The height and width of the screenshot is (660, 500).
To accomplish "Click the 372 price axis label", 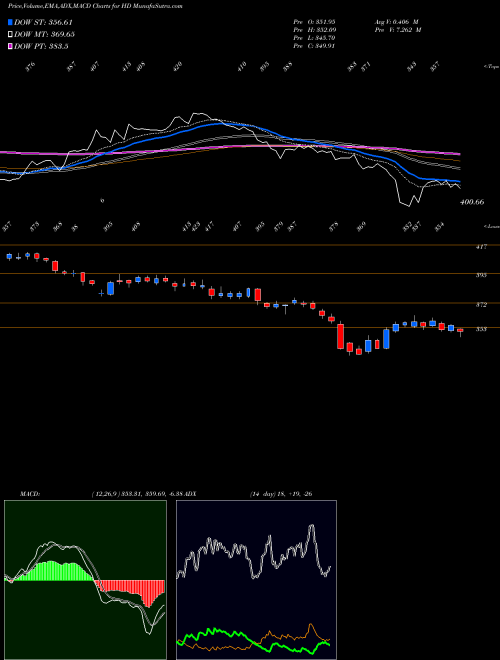I will 481,305.
